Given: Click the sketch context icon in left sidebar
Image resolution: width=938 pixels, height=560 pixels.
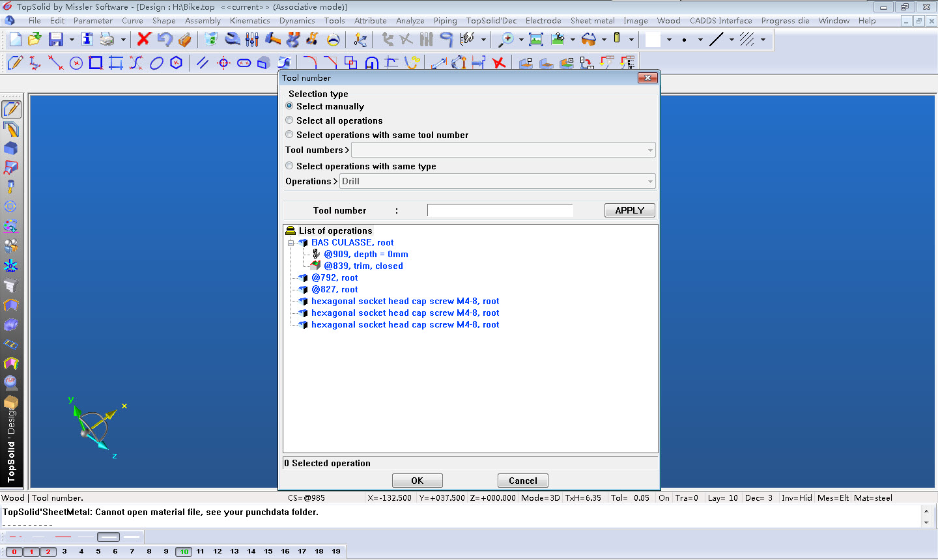Looking at the screenshot, I should (11, 109).
